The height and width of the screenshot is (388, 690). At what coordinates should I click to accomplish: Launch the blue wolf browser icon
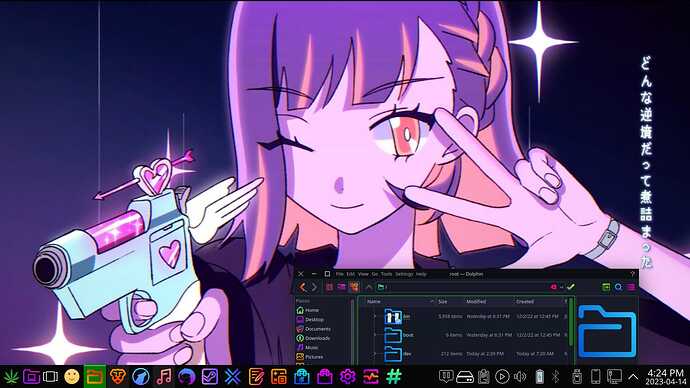[141, 377]
